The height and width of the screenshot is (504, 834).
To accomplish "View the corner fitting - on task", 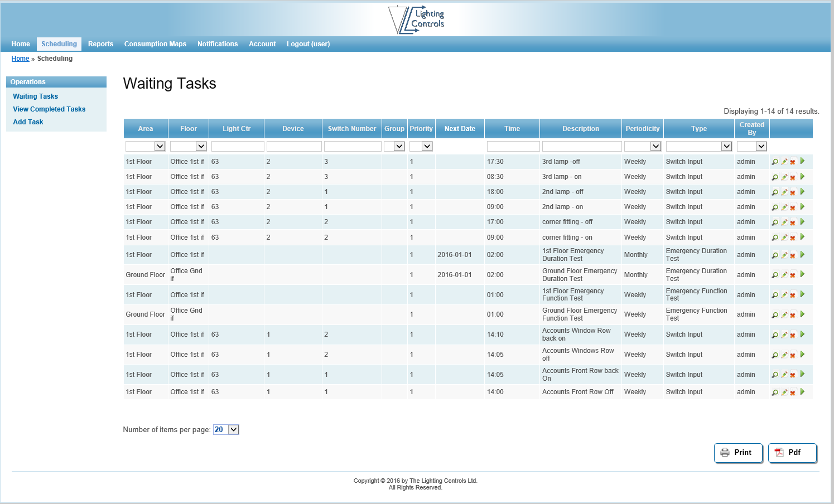I will 775,238.
